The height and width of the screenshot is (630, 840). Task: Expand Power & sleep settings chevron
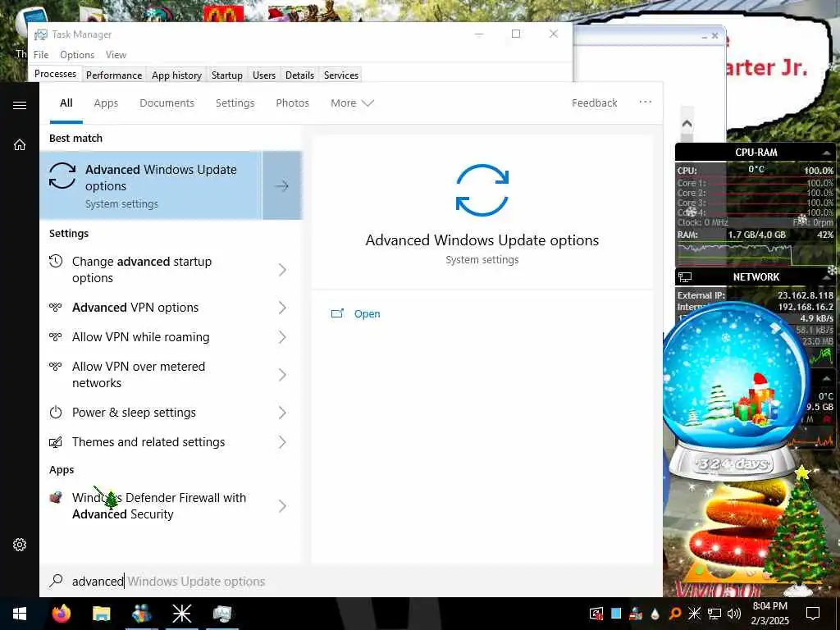point(282,413)
